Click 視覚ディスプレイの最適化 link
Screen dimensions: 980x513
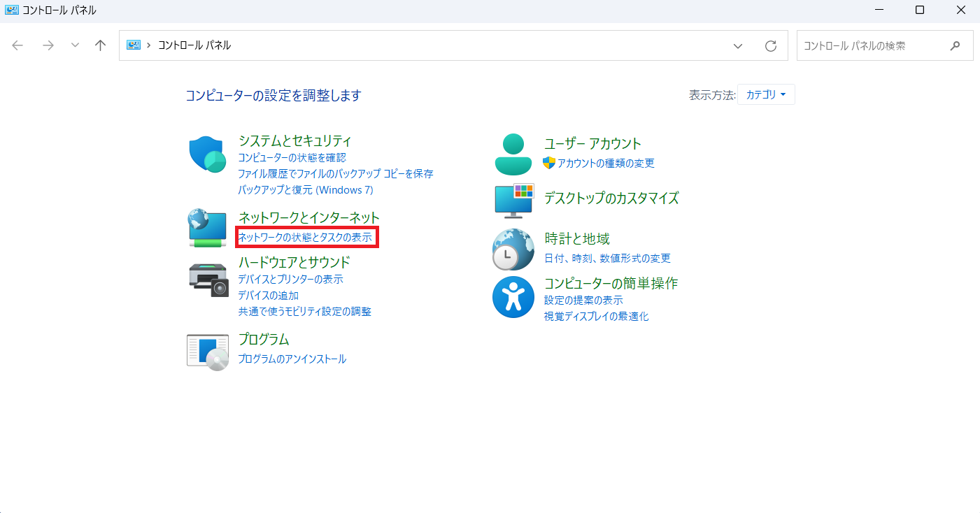596,317
